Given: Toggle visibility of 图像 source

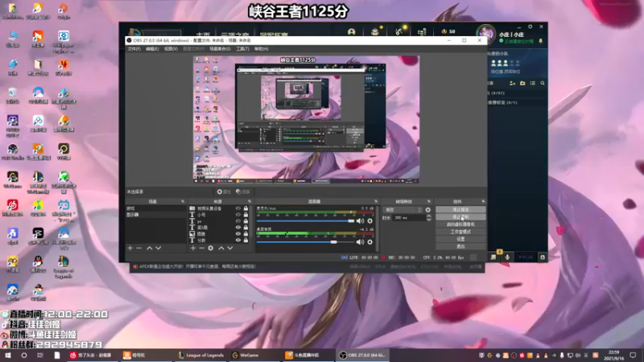Looking at the screenshot, I should click(237, 234).
